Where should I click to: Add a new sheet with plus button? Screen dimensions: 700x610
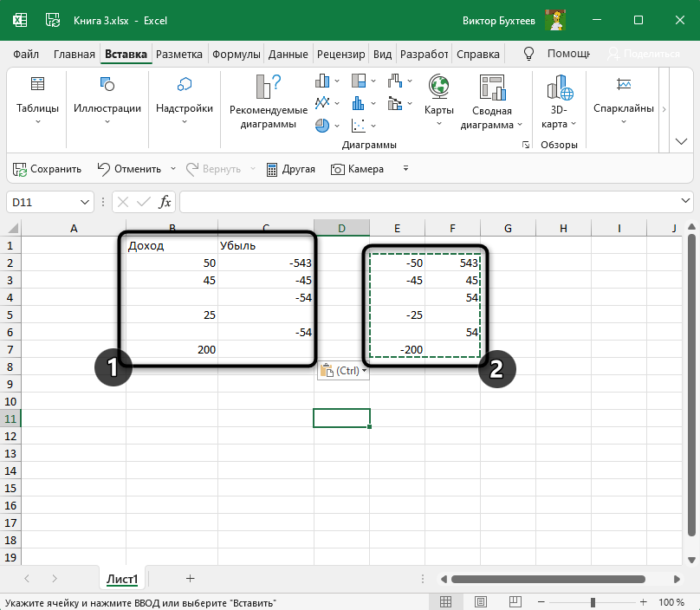[x=190, y=578]
